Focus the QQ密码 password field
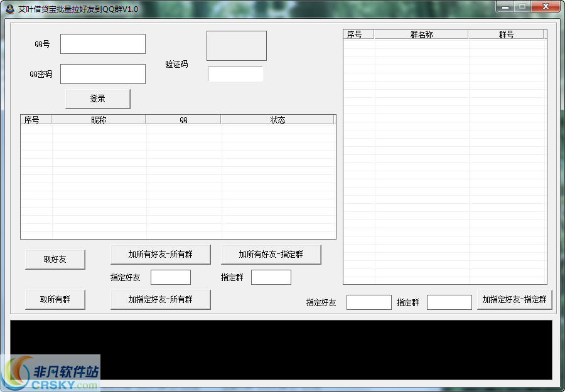 pyautogui.click(x=103, y=74)
